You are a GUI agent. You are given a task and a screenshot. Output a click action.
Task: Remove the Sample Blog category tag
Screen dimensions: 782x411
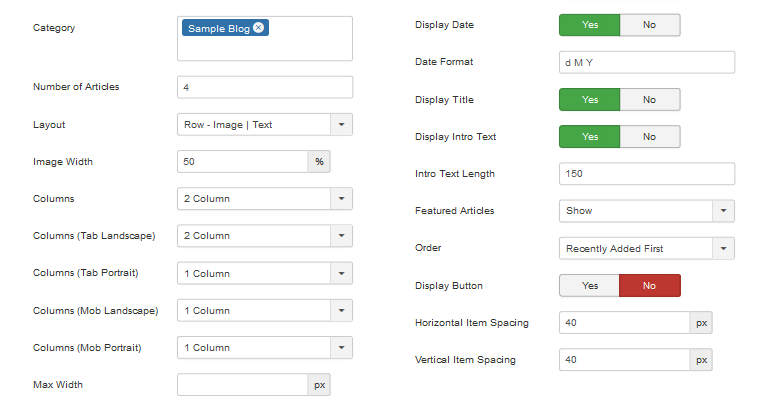click(x=259, y=28)
